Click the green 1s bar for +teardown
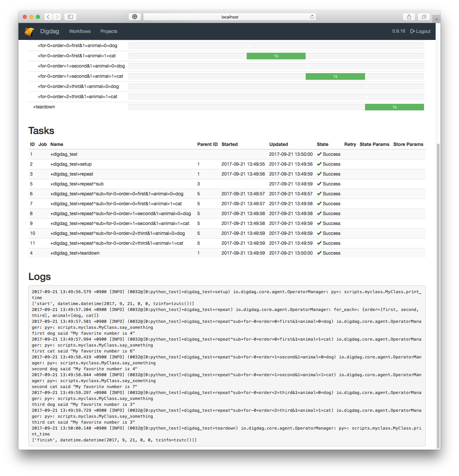The image size is (459, 476). pyautogui.click(x=394, y=107)
